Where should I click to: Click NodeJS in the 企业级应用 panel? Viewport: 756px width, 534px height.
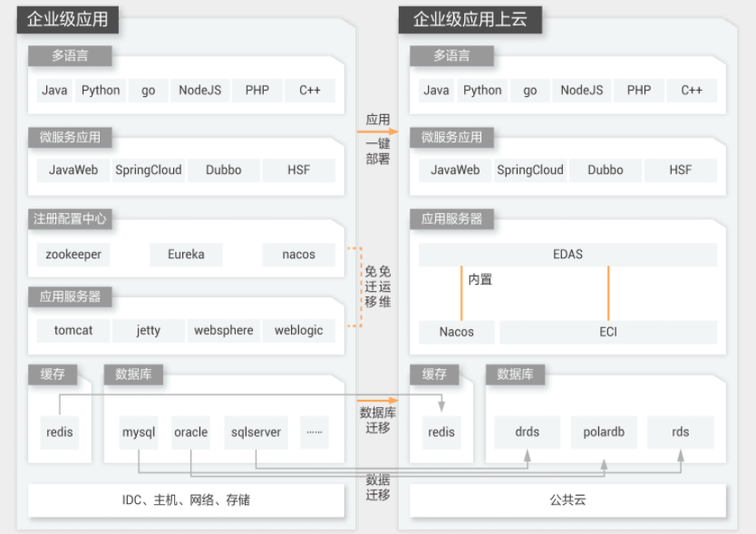199,90
